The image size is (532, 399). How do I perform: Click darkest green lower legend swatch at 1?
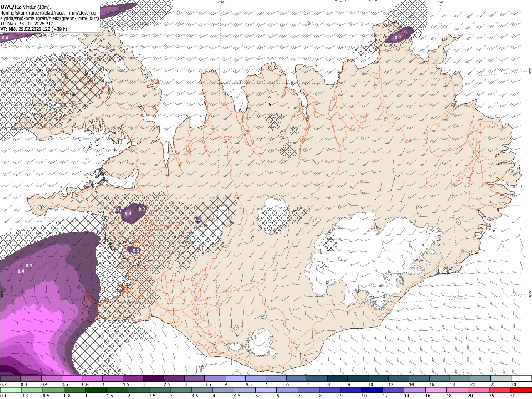coord(96,390)
